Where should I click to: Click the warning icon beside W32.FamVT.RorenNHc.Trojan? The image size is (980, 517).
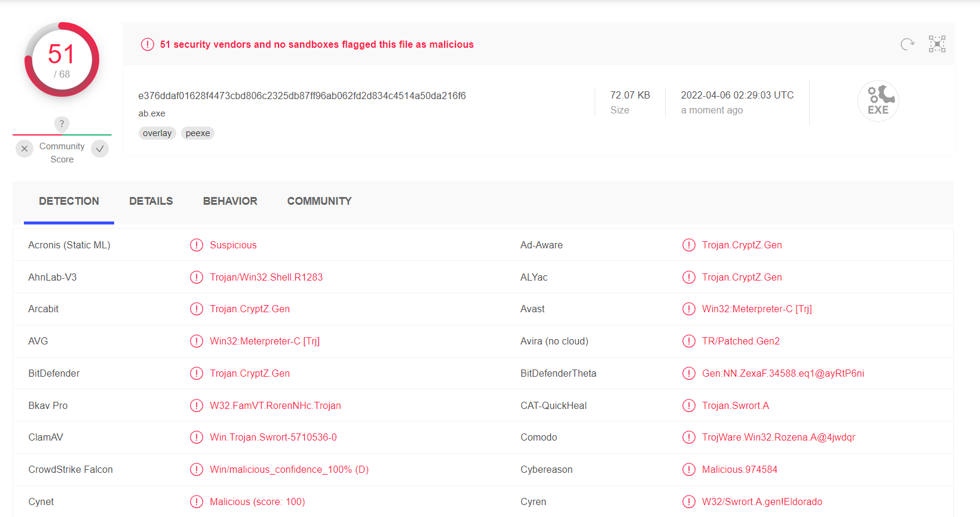tap(197, 406)
